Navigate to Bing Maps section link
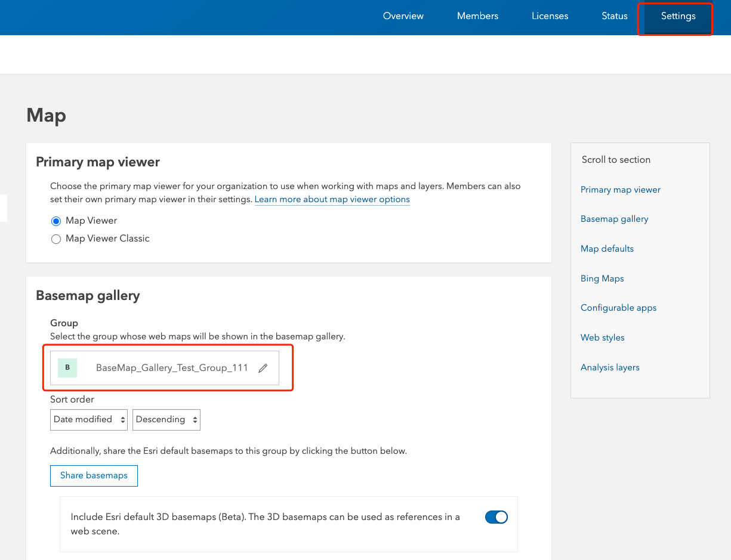 coord(602,279)
